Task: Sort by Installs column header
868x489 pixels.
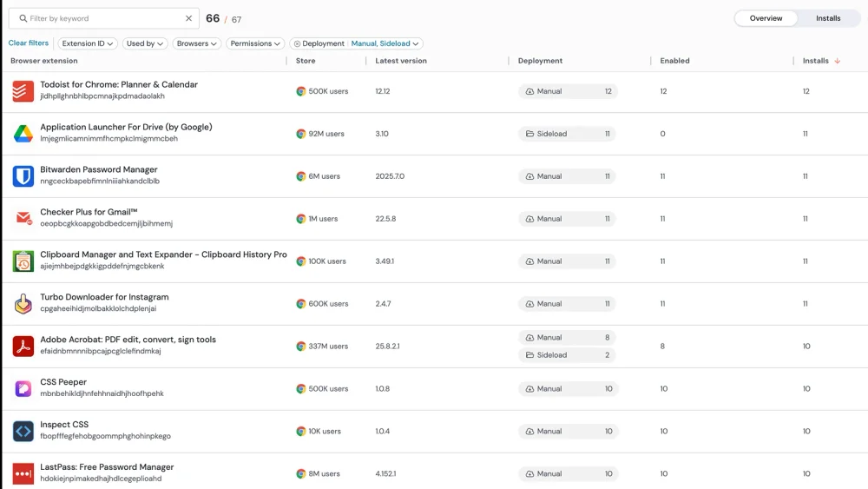Action: pos(815,61)
